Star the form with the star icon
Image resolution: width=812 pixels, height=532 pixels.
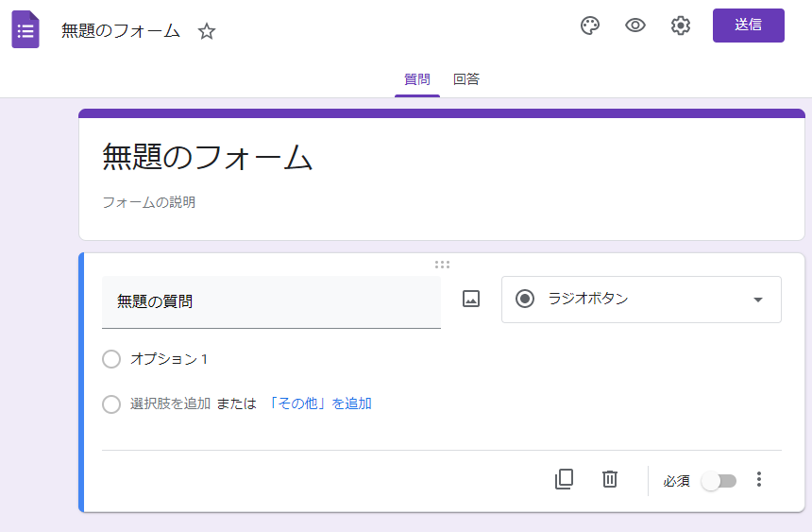(x=207, y=31)
